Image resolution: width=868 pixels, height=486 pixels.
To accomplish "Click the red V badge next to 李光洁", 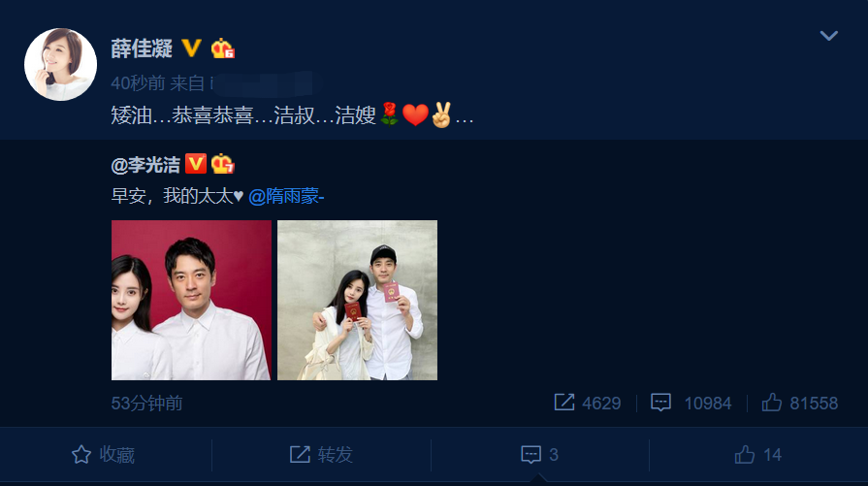I will click(x=195, y=164).
